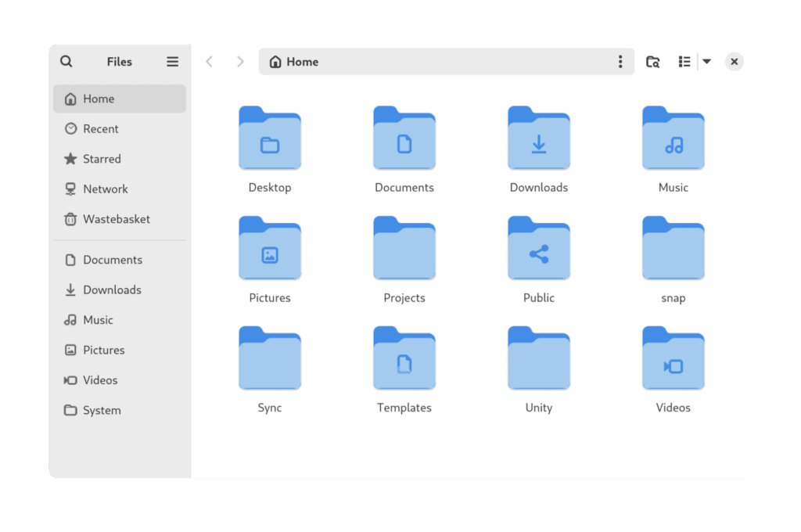Go back with the left arrow
This screenshot has height=532, width=801.
210,62
